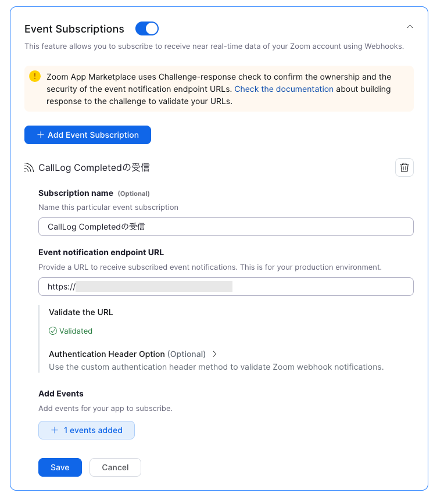Delete the CallLog Completedの受信 subscription

point(404,167)
